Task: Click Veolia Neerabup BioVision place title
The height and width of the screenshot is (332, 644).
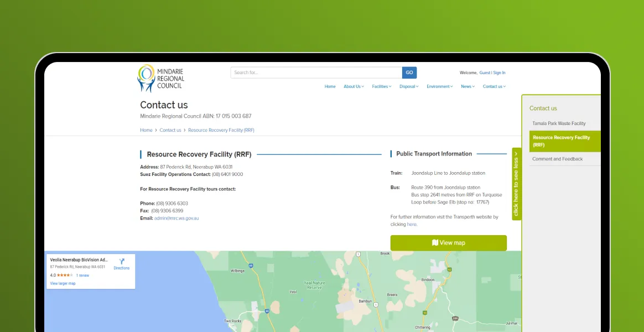Action: 79,260
